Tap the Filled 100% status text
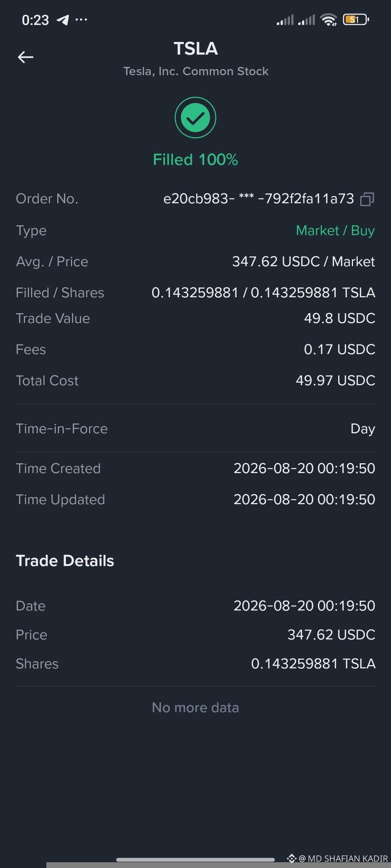 [195, 159]
